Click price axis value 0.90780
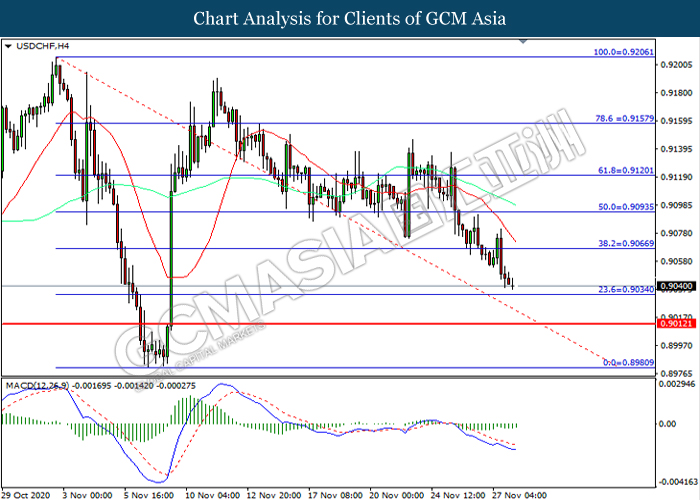The width and height of the screenshot is (700, 500). 676,233
